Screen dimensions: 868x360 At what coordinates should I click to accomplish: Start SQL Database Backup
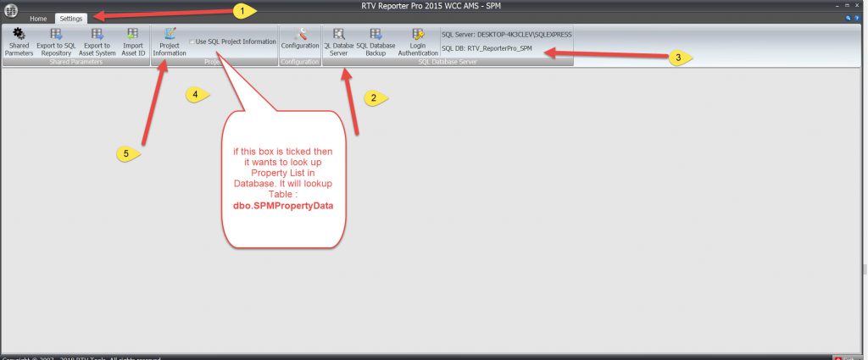376,42
